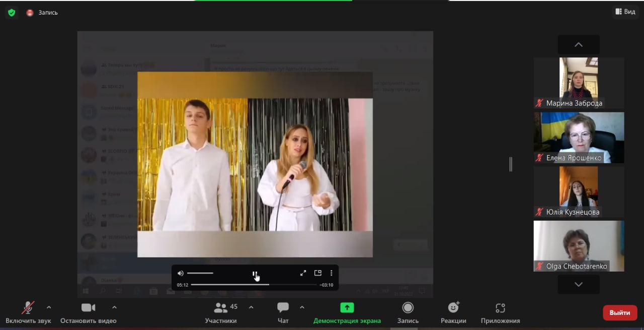Open the Приложения apps icon

pos(500,308)
